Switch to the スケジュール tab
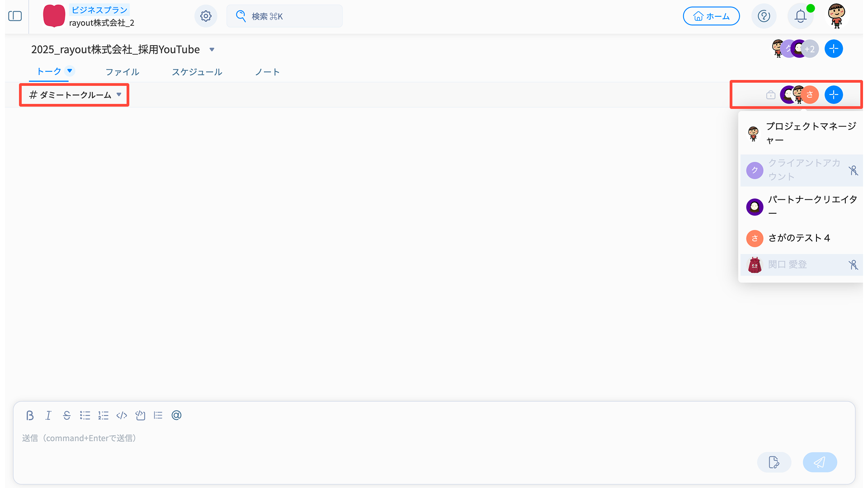 [x=197, y=72]
